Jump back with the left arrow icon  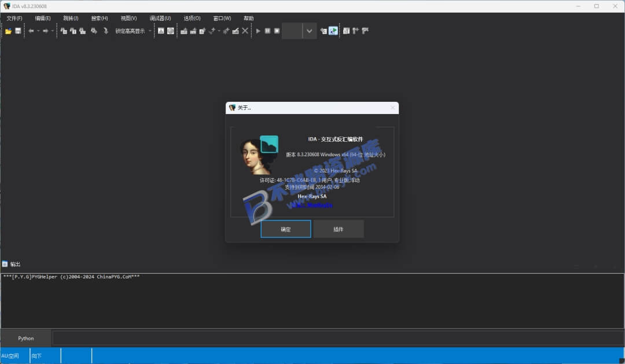click(x=31, y=31)
